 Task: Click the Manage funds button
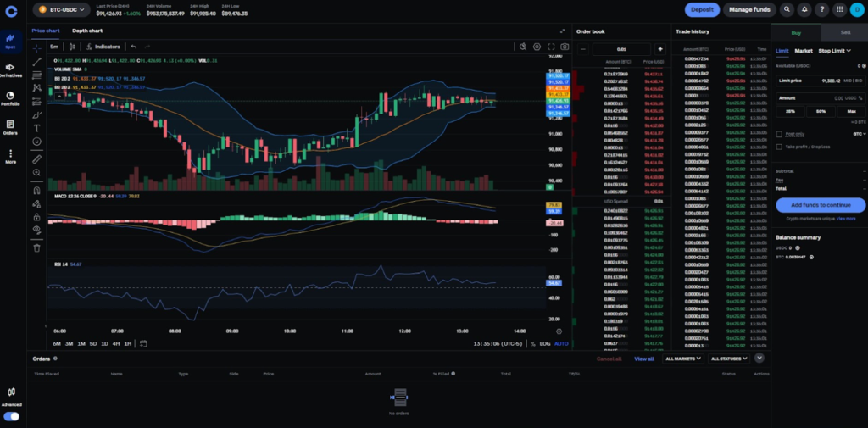[749, 9]
